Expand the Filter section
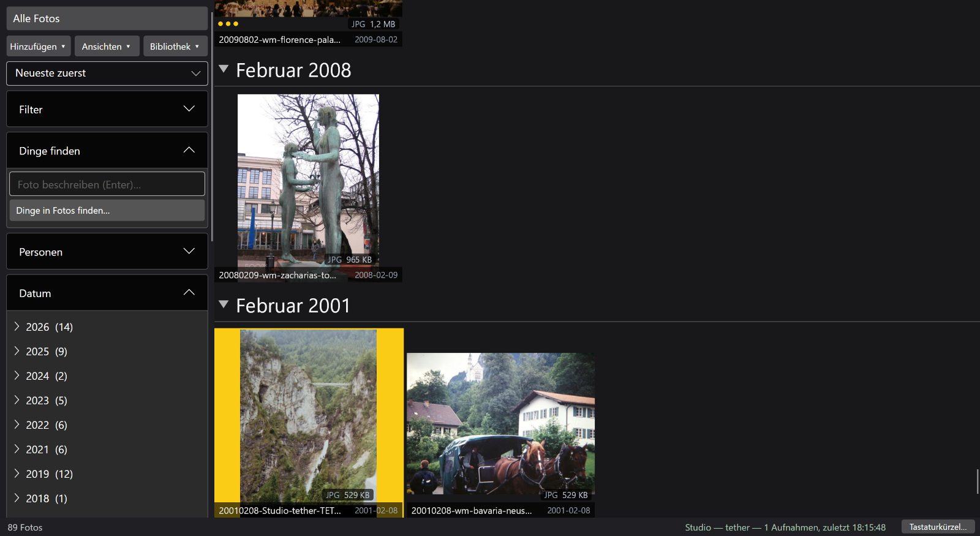This screenshot has width=980, height=536. pyautogui.click(x=107, y=109)
